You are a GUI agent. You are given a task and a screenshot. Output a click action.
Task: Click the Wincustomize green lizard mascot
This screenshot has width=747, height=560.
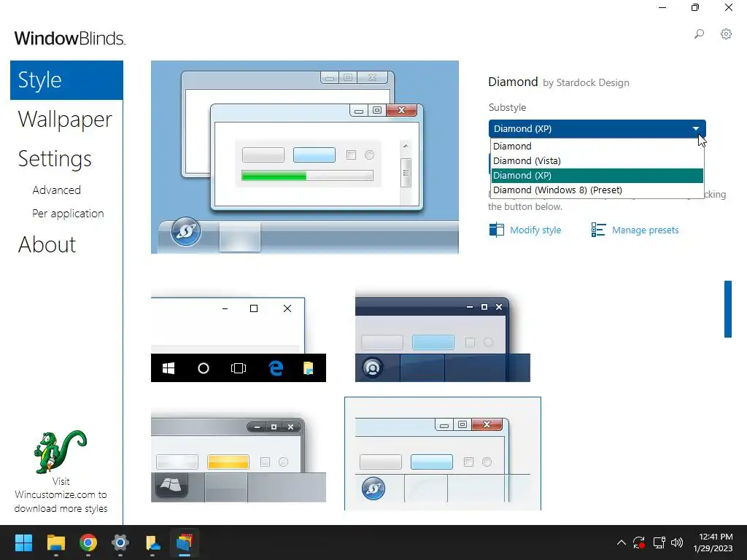point(60,452)
